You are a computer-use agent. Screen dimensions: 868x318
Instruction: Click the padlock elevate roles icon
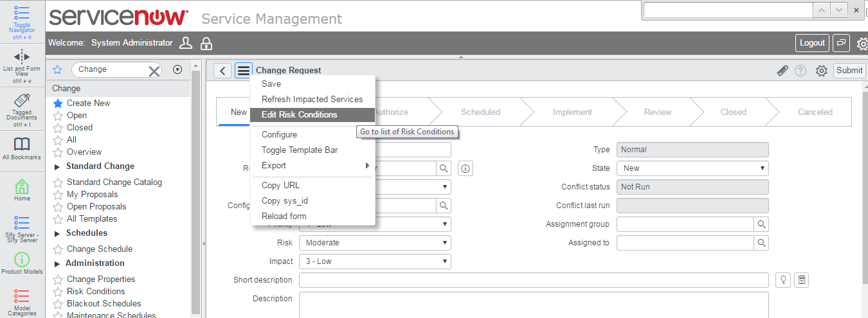[x=206, y=43]
